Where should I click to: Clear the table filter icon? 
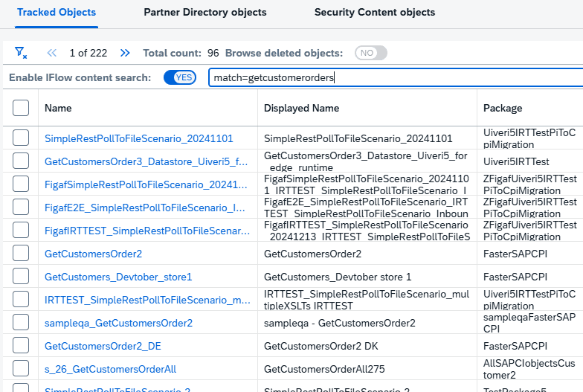tap(21, 53)
